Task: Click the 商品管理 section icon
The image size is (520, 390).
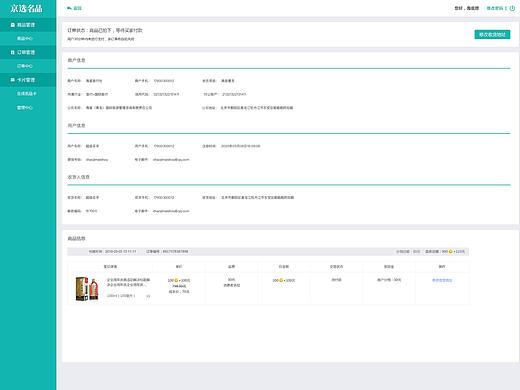Action: coord(13,25)
